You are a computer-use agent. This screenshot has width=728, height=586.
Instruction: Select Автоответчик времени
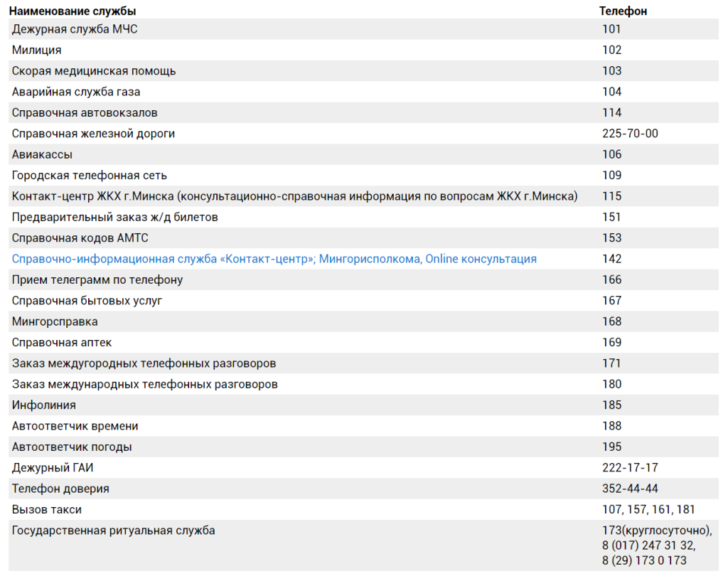pyautogui.click(x=75, y=426)
